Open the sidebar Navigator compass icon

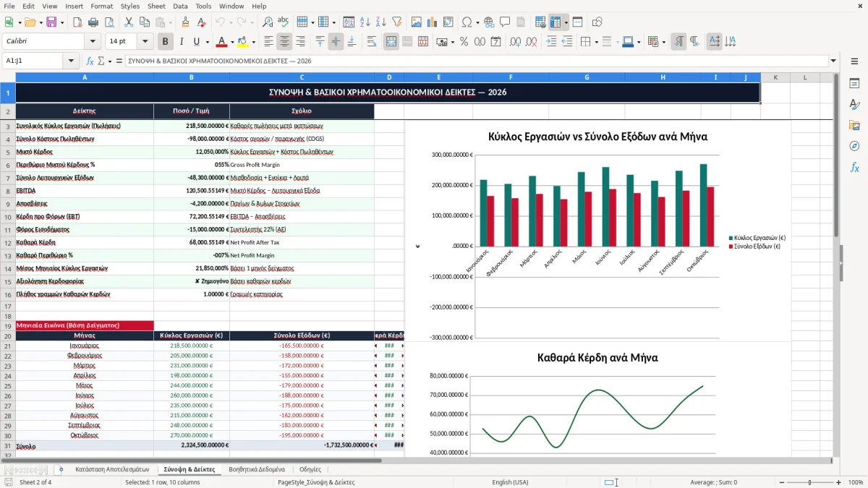pyautogui.click(x=854, y=146)
